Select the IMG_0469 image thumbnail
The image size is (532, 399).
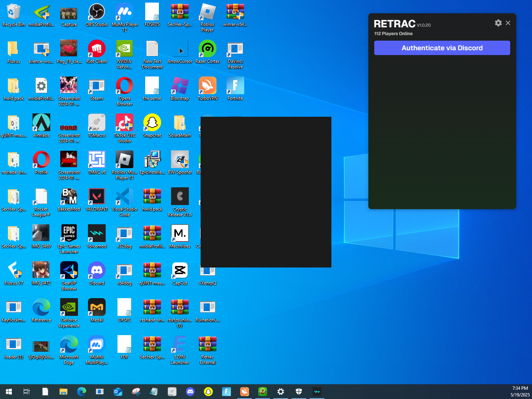tap(41, 237)
